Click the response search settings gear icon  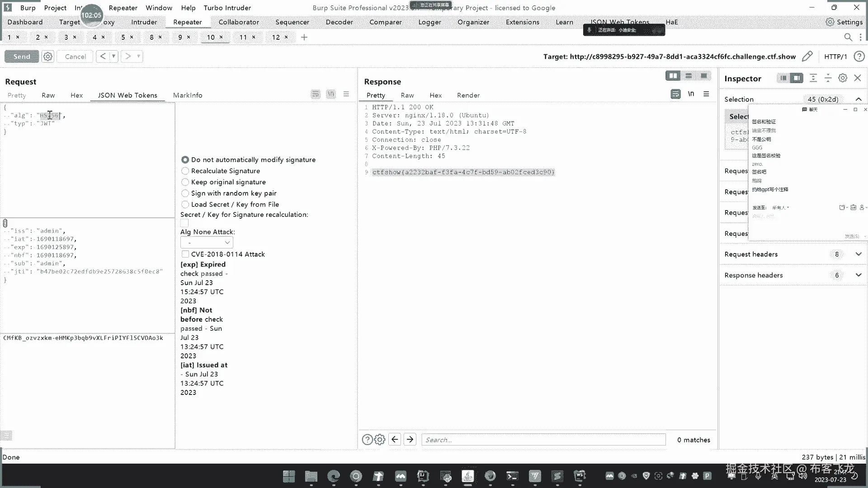point(380,440)
